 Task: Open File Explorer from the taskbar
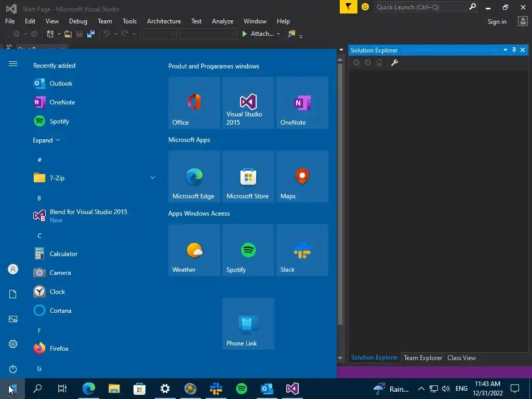tap(114, 389)
